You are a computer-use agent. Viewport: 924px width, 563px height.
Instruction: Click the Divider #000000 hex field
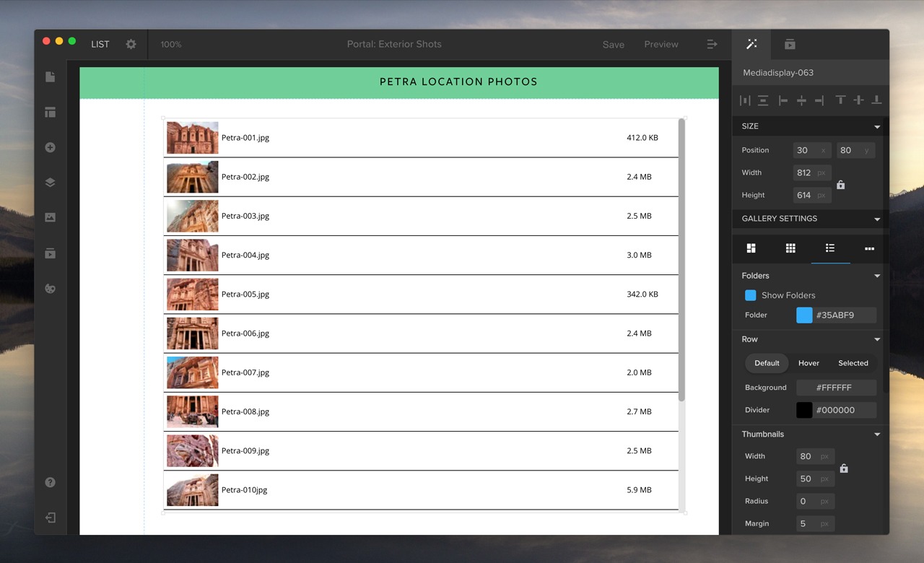844,410
